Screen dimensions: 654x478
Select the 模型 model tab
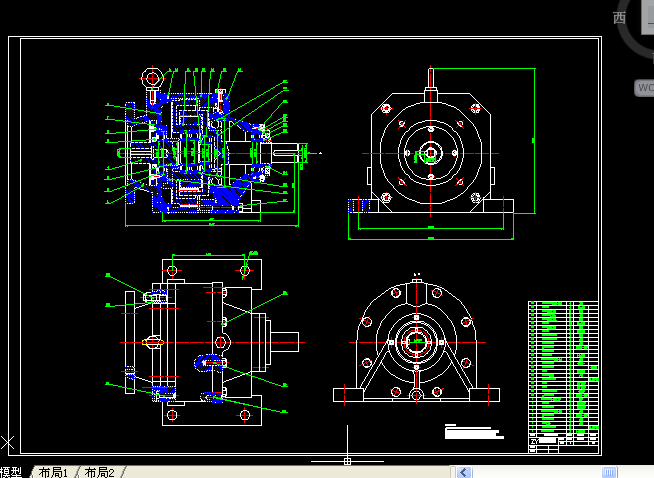pos(11,472)
